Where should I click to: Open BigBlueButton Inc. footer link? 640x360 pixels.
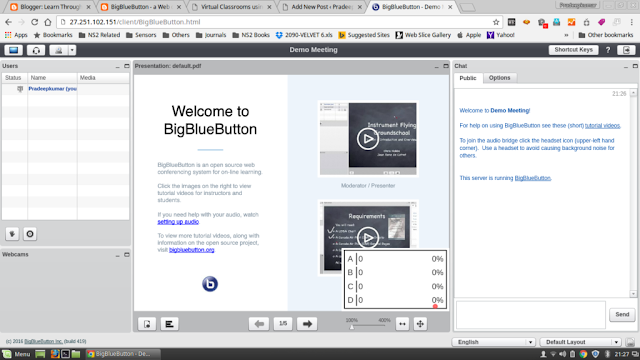[x=43, y=341]
